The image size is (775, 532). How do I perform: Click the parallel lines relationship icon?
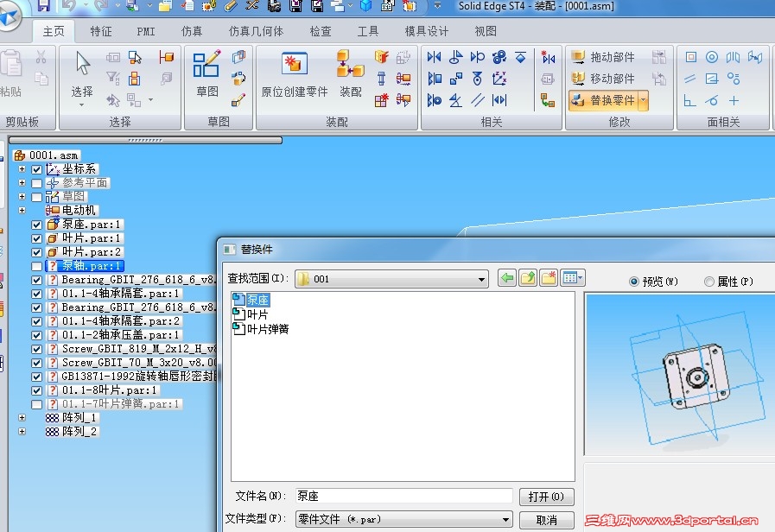pos(478,100)
